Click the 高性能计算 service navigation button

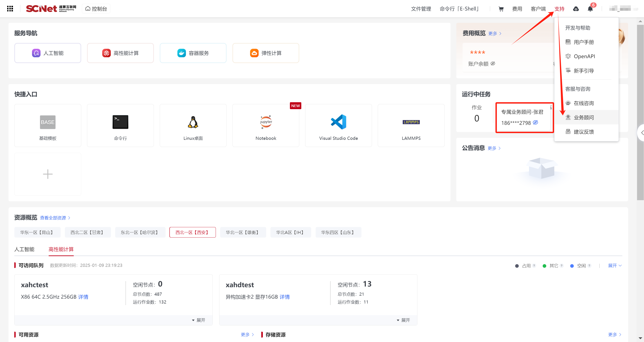tap(120, 53)
